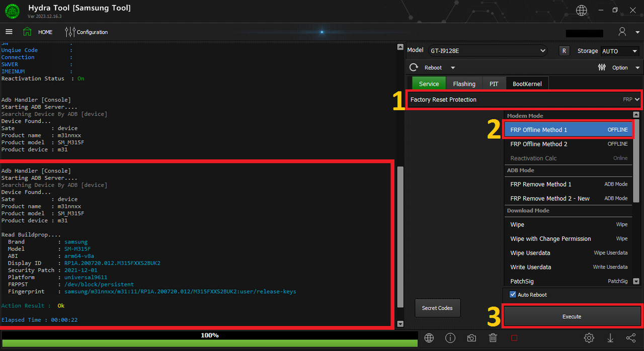Click the log panel scrollbar thumb
The height and width of the screenshot is (351, 644).
coord(400,236)
